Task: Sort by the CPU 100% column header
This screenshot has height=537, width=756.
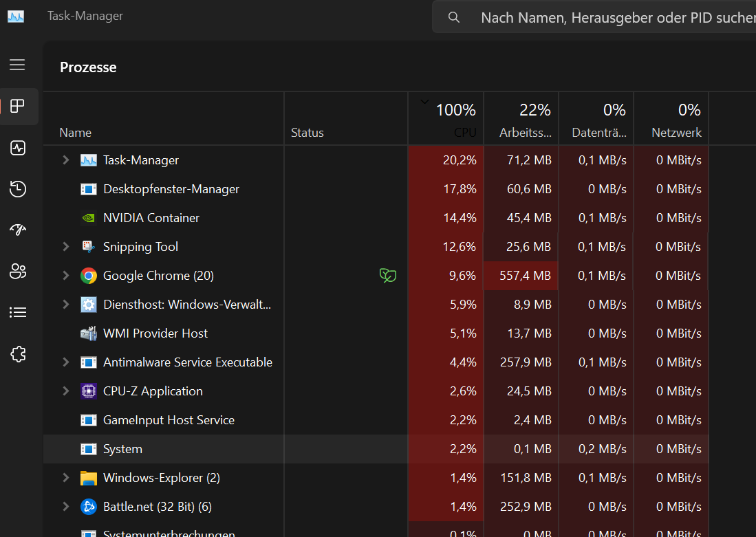Action: [x=446, y=118]
